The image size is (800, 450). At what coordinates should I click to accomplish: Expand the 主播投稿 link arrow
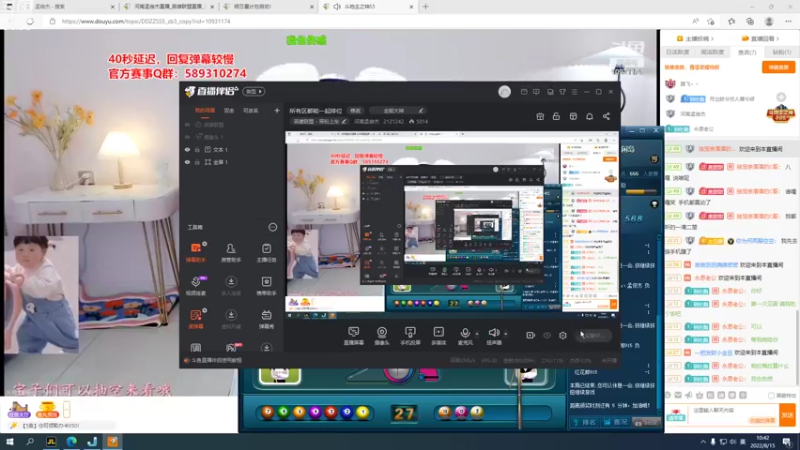712,39
